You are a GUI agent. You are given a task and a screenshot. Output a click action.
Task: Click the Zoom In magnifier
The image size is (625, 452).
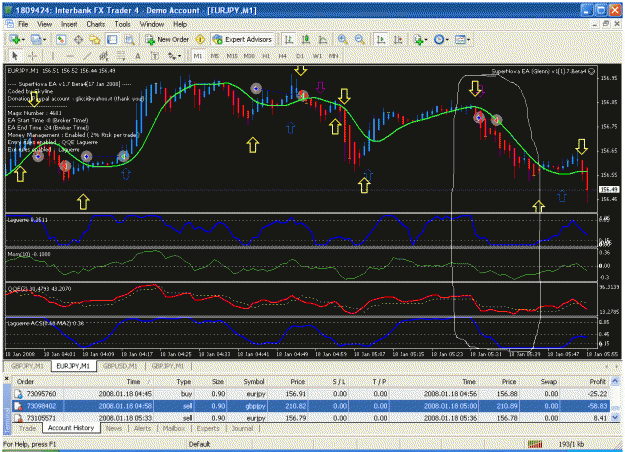point(342,39)
